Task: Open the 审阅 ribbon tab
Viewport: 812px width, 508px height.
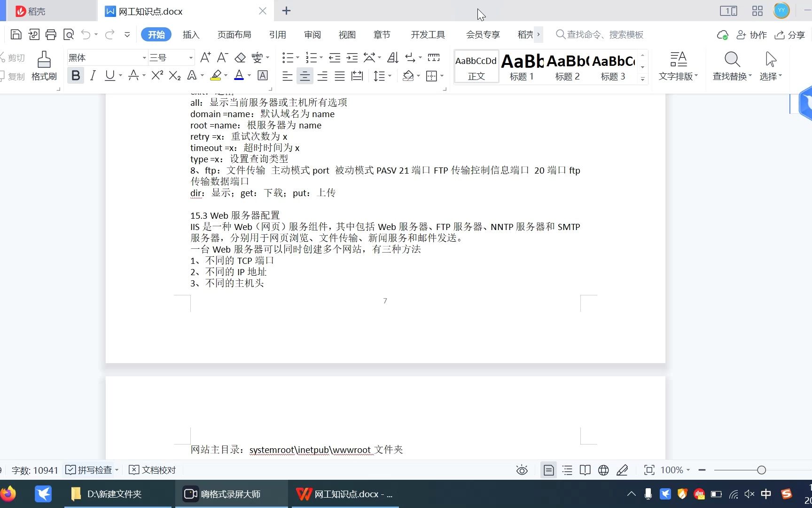Action: click(x=312, y=34)
